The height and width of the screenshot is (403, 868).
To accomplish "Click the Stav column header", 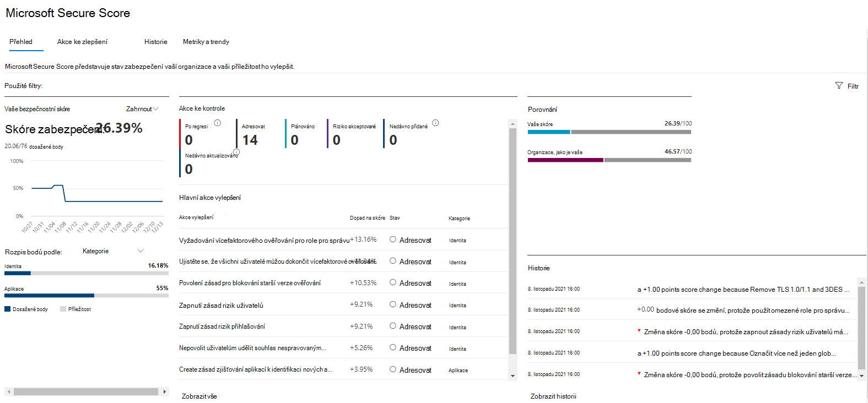I will pyautogui.click(x=395, y=218).
